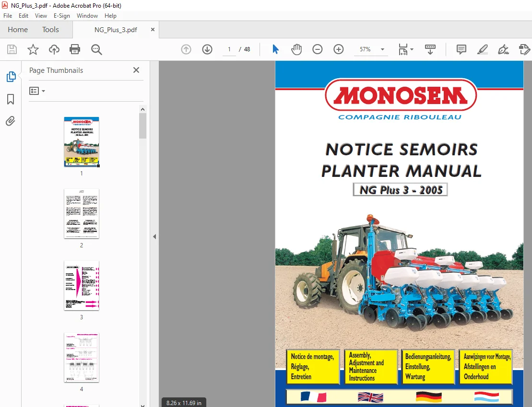Select the Highlight text tool
Viewport: 532px width, 407px height.
pos(482,49)
